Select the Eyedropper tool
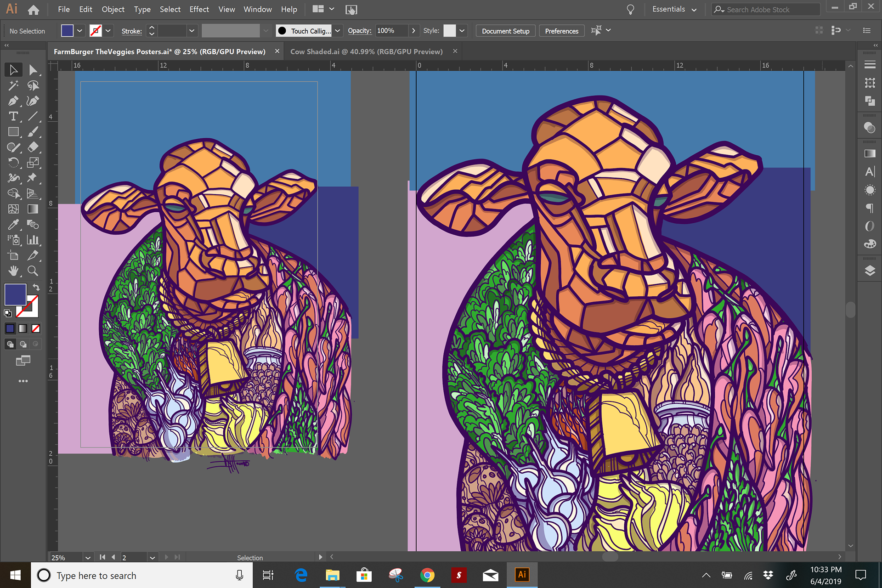The width and height of the screenshot is (882, 588). tap(13, 225)
